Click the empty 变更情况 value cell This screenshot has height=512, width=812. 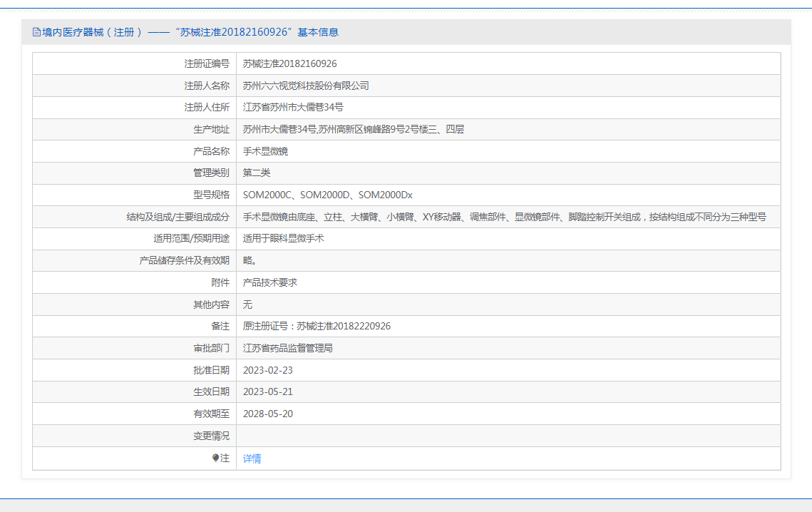click(x=508, y=436)
